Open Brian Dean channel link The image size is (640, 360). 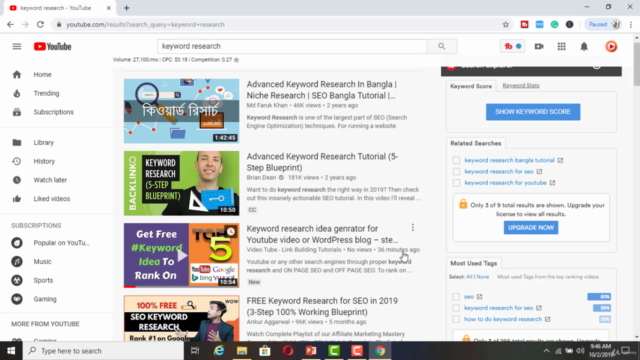tap(261, 178)
